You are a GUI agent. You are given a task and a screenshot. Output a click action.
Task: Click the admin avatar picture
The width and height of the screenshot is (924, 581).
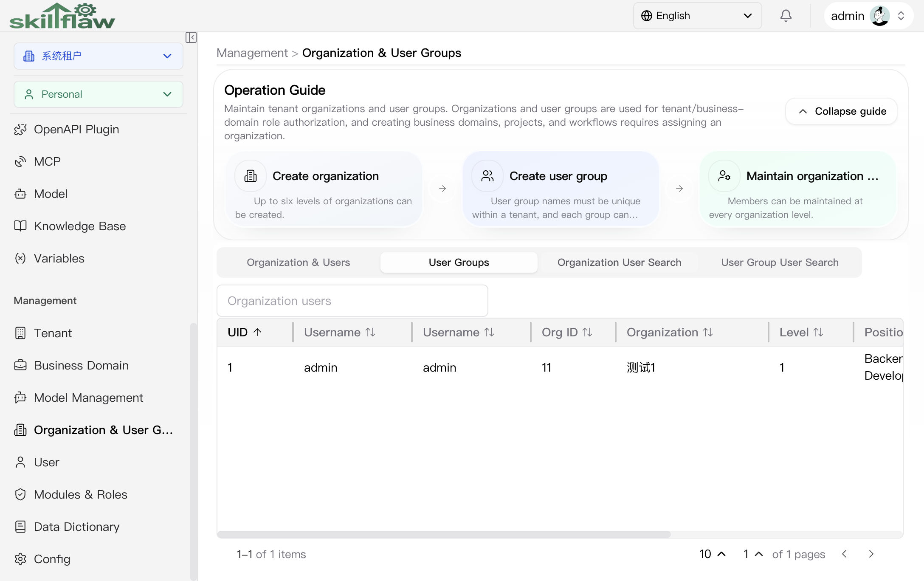[880, 16]
